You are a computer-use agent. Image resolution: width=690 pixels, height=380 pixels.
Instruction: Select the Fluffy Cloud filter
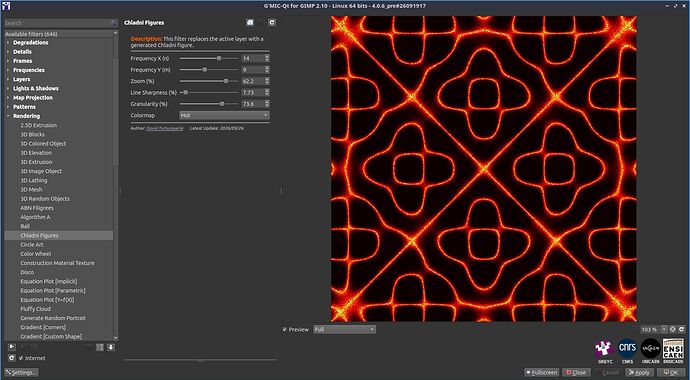pos(35,309)
